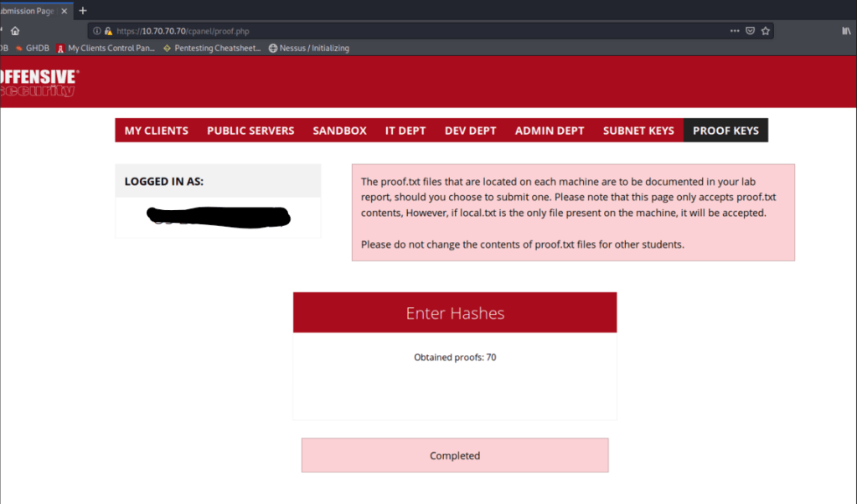Open Nessus / Initializing bookmark
857x504 pixels.
click(x=309, y=49)
